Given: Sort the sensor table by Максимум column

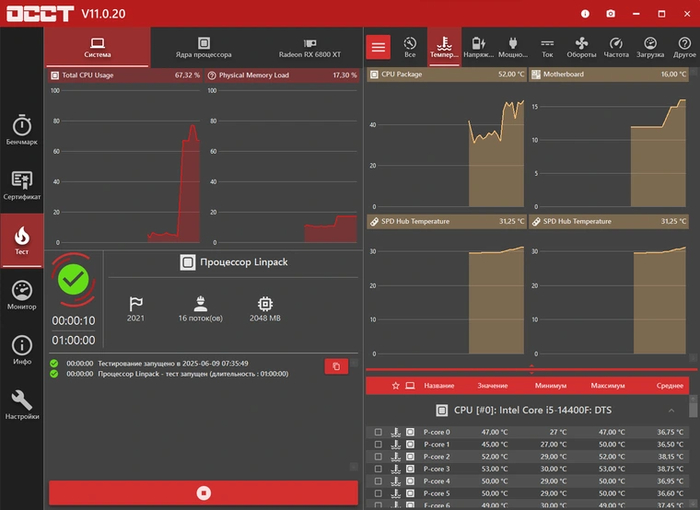Looking at the screenshot, I should [608, 385].
